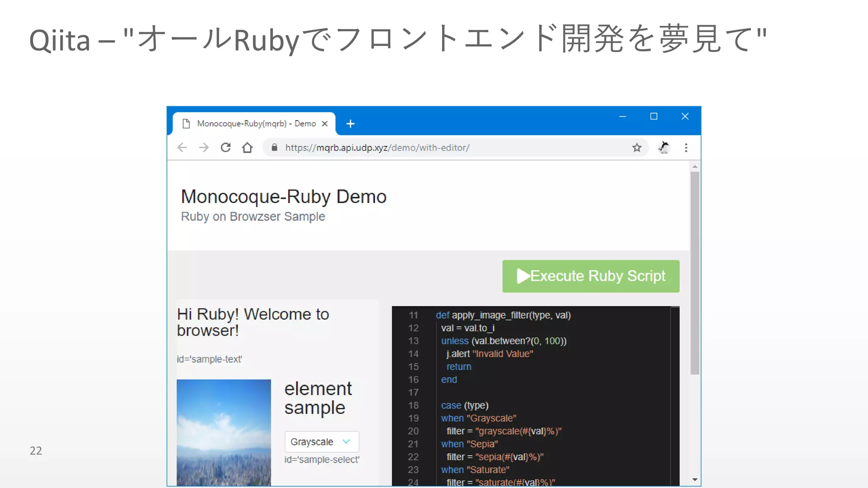View site info via padlock icon

[x=274, y=147]
